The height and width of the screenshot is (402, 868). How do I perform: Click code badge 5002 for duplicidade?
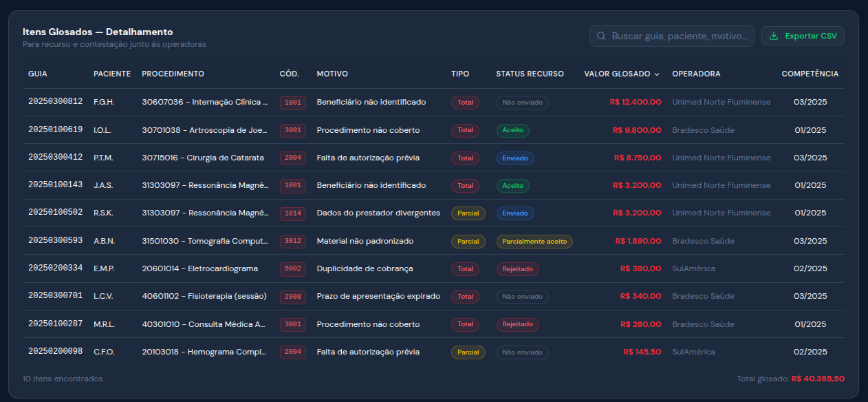click(x=292, y=269)
